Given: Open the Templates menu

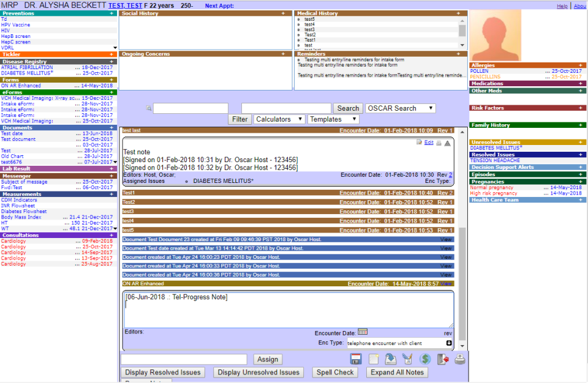Looking at the screenshot, I should [333, 119].
